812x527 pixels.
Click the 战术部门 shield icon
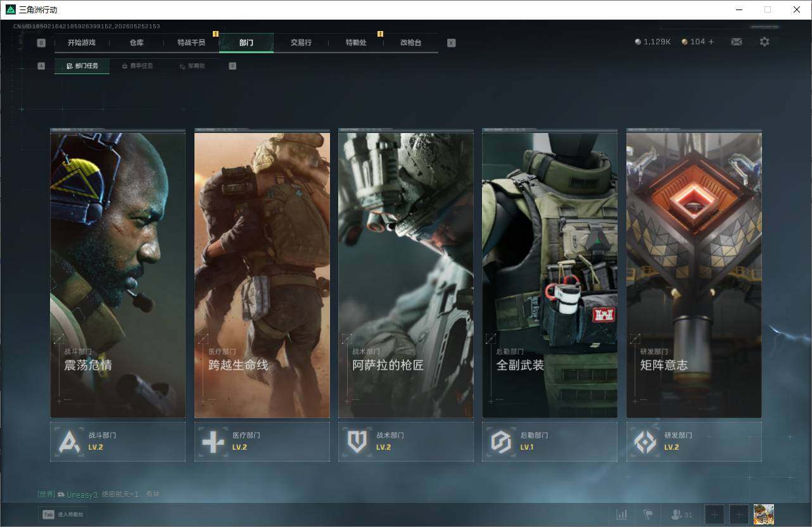pyautogui.click(x=357, y=441)
